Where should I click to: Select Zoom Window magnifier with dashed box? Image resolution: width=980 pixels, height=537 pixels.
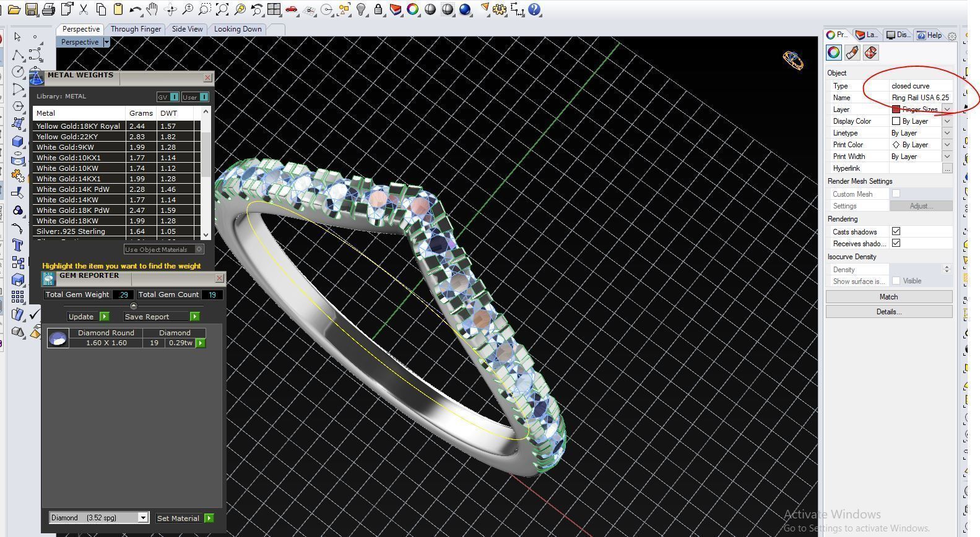[x=205, y=10]
